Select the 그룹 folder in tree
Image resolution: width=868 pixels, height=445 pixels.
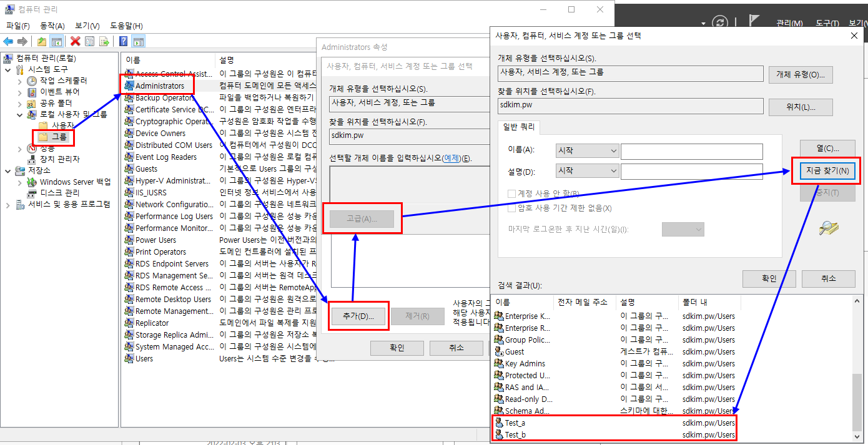53,137
